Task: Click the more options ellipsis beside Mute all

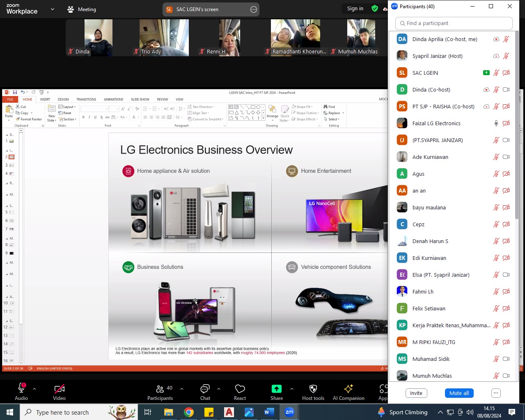Action: [496, 393]
